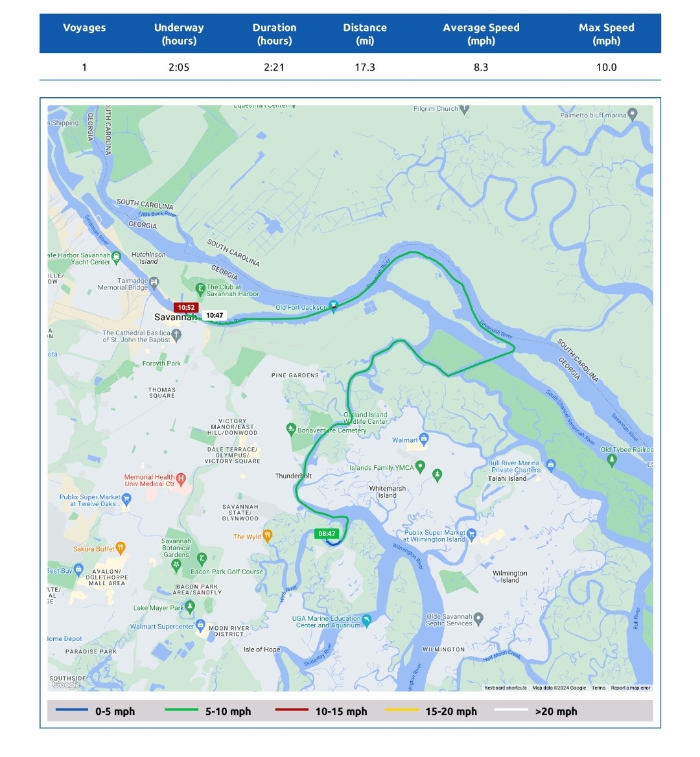
Task: Click the MOON RIVER DISTRICT label
Action: 229,631
